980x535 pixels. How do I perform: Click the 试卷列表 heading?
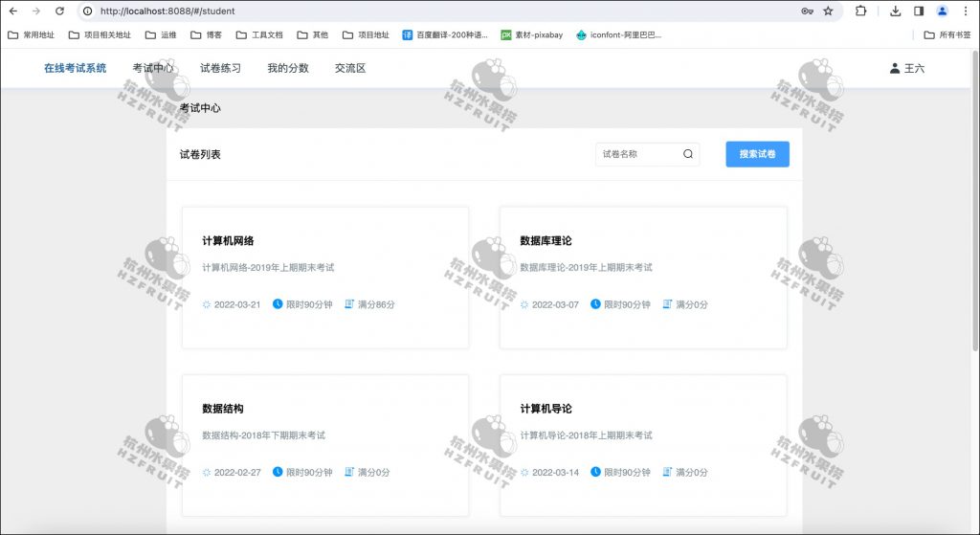pos(200,154)
